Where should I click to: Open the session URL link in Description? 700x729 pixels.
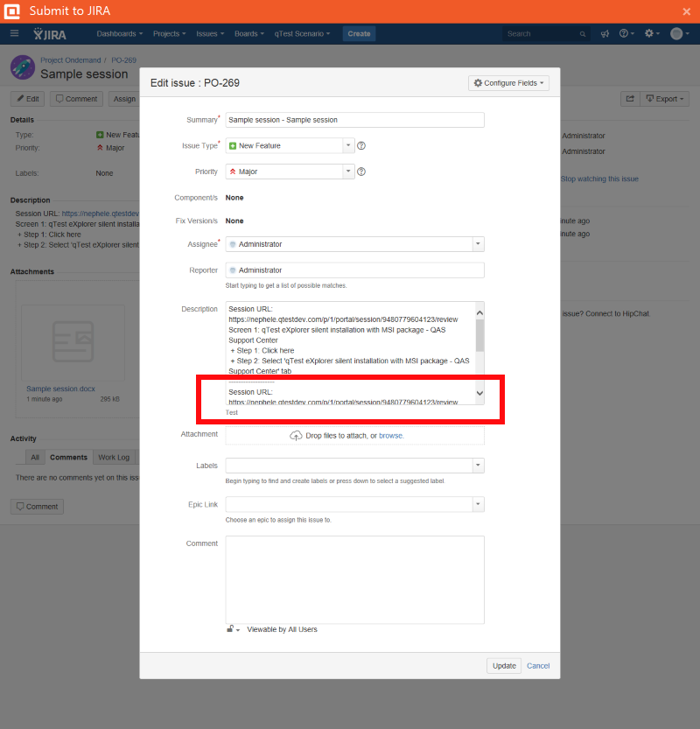(x=101, y=214)
